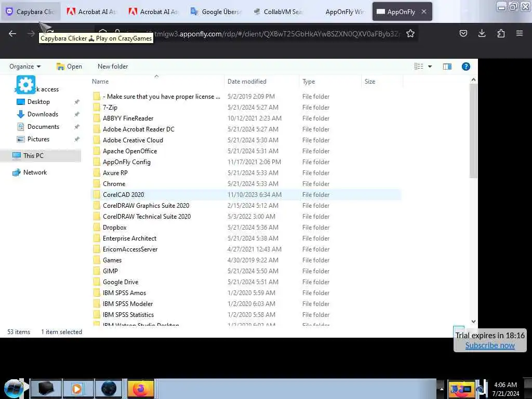Click the pin icon next to Downloads
The height and width of the screenshot is (399, 532).
(x=77, y=114)
